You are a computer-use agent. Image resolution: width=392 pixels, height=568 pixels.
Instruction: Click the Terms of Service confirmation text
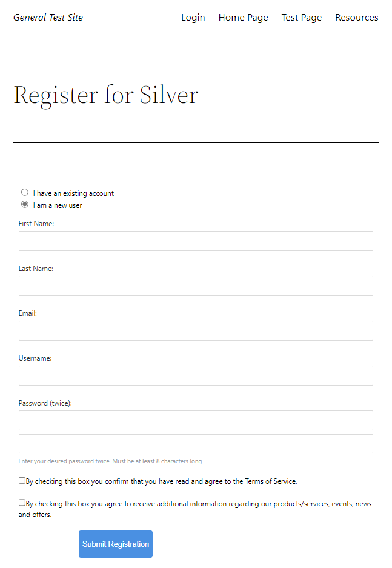coord(161,481)
